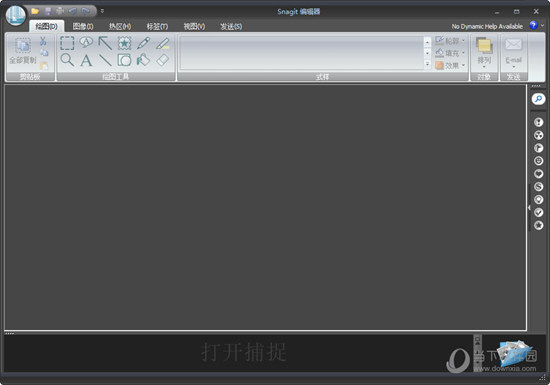This screenshot has height=385, width=550.
Task: Open the 排列 arrange dropdown
Action: click(484, 53)
